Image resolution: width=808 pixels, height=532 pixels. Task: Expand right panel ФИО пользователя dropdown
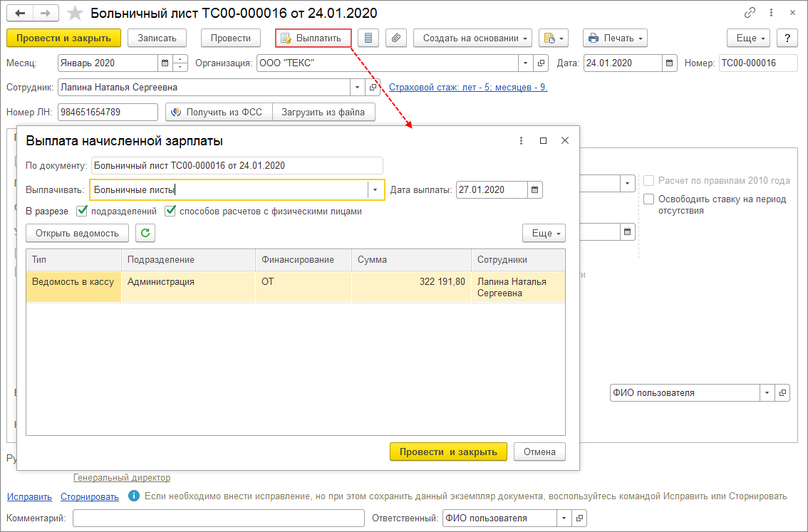767,392
